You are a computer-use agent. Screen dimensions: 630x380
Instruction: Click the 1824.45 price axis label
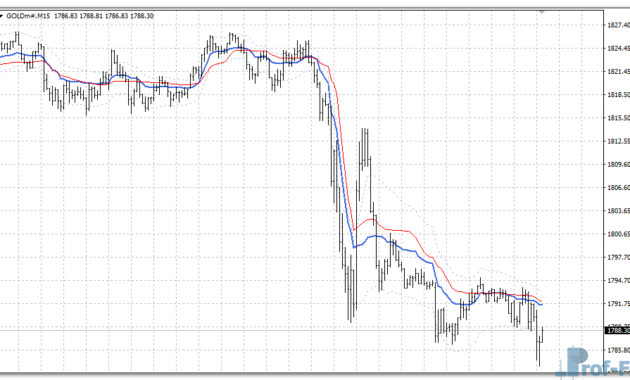coord(618,49)
